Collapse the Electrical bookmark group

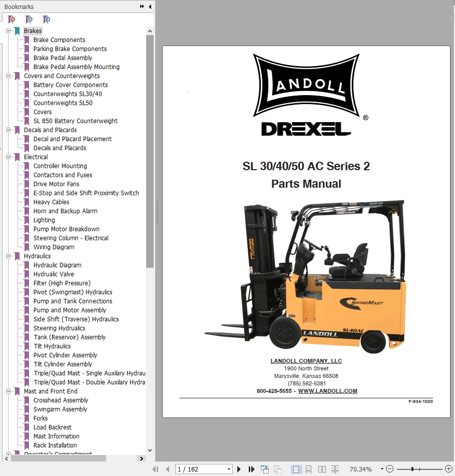pyautogui.click(x=8, y=157)
